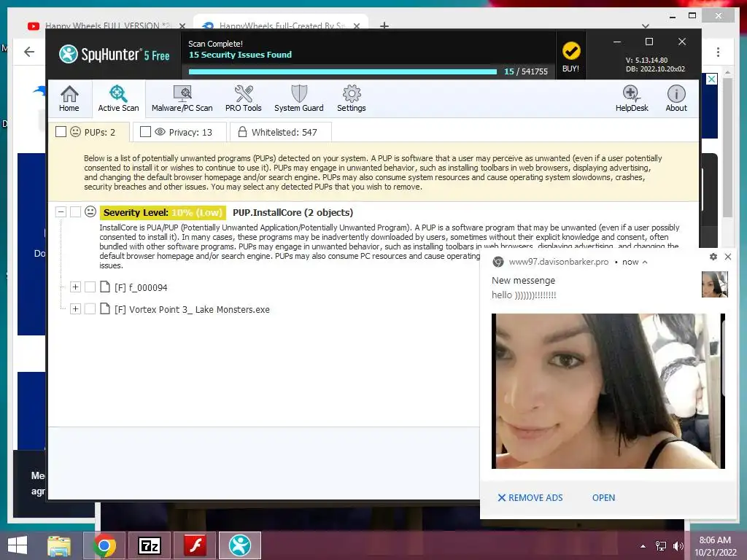Click the BUY! checkmark button
Image resolution: width=747 pixels, height=560 pixels.
(570, 56)
